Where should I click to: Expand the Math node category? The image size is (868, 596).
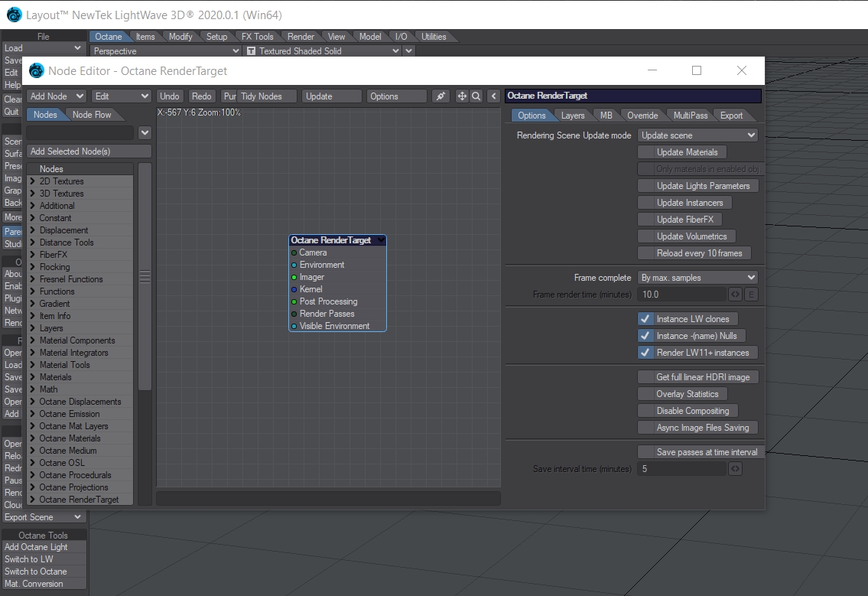32,389
